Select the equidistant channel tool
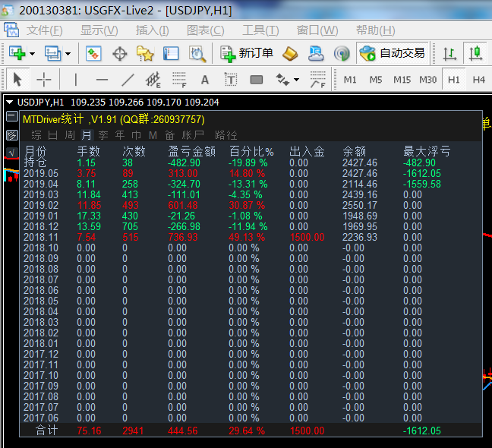492x448 pixels. pyautogui.click(x=153, y=80)
